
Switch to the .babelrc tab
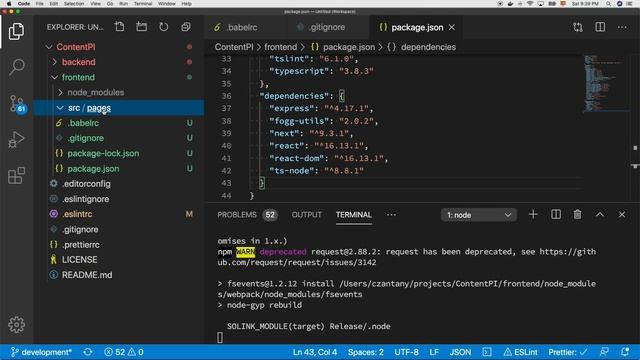point(242,27)
